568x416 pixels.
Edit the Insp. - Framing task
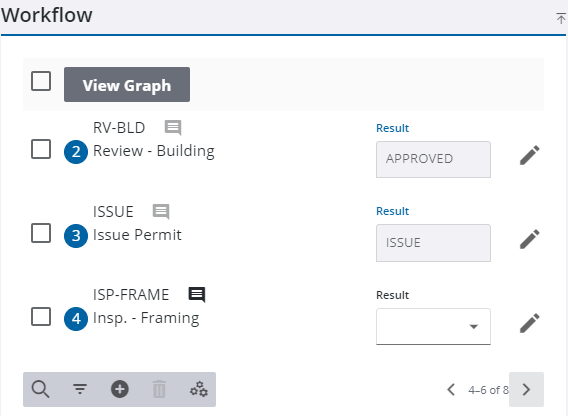tap(530, 323)
